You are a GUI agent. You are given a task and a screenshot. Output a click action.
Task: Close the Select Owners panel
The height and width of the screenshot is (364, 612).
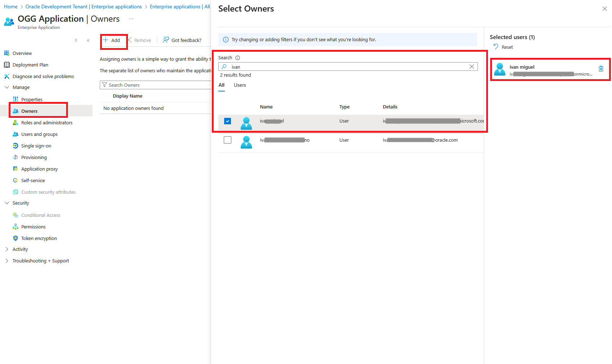coord(605,9)
